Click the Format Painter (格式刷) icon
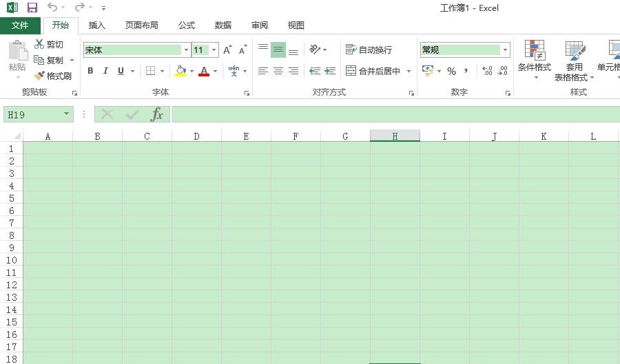The height and width of the screenshot is (364, 620). pos(40,76)
